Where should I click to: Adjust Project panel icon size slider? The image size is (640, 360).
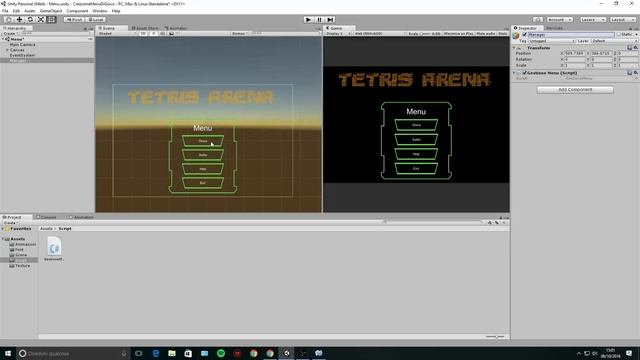(x=495, y=337)
